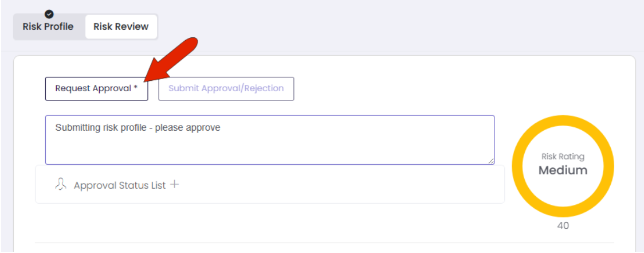Switch to the Risk Profile tab
Viewport: 644px width, 253px height.
(48, 27)
